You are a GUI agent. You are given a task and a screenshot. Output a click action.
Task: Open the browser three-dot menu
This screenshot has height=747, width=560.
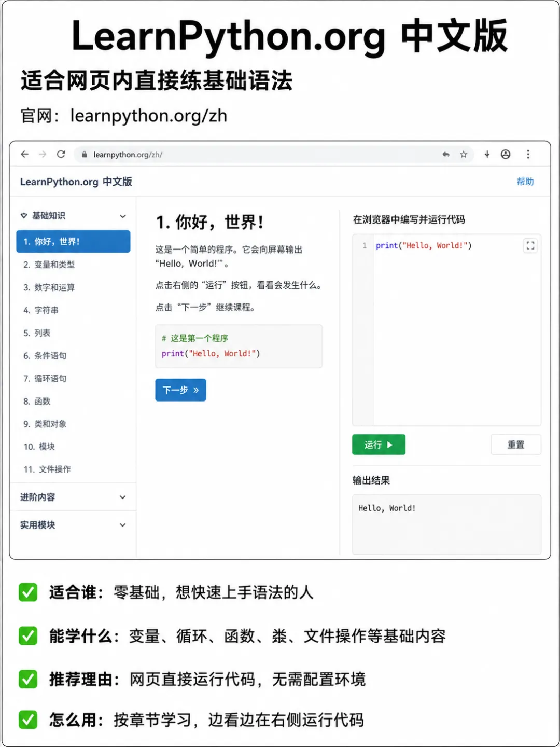528,154
